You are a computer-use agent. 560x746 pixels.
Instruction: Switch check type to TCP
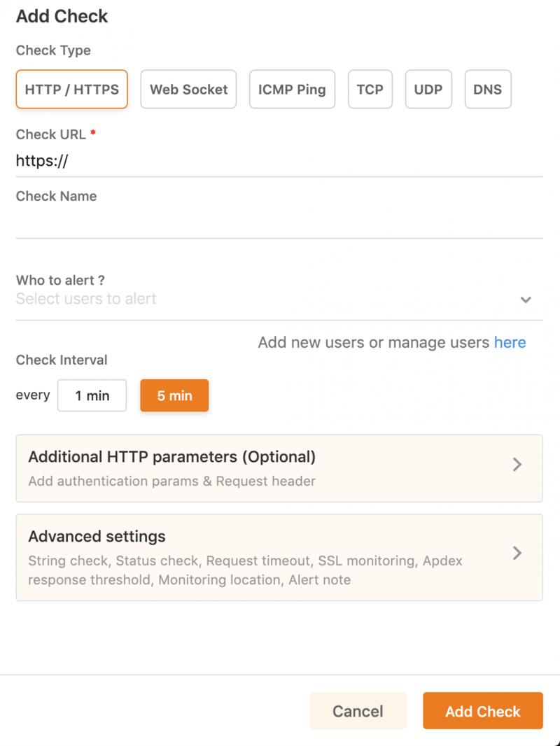pyautogui.click(x=370, y=90)
